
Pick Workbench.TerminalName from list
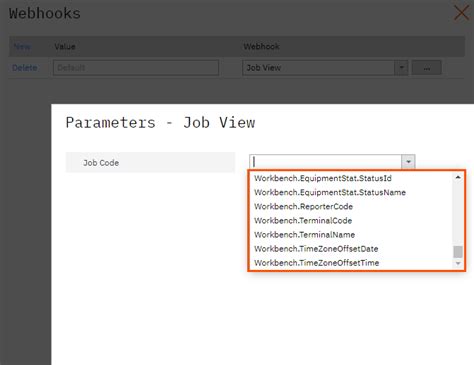click(x=304, y=235)
